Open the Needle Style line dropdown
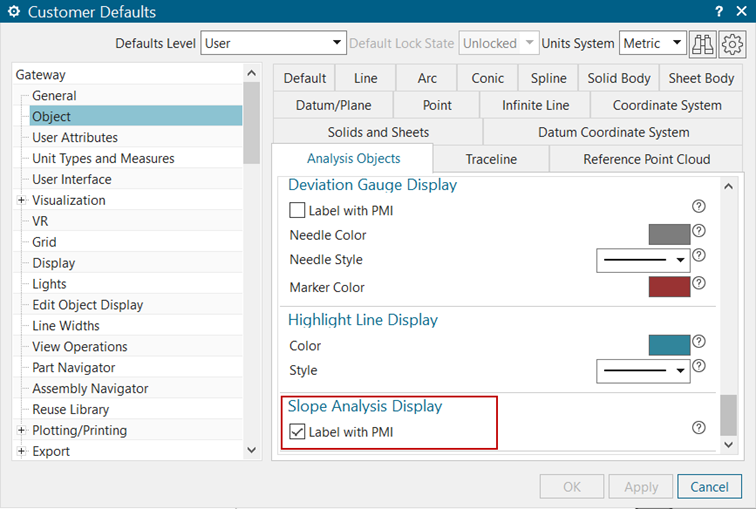 pos(643,260)
